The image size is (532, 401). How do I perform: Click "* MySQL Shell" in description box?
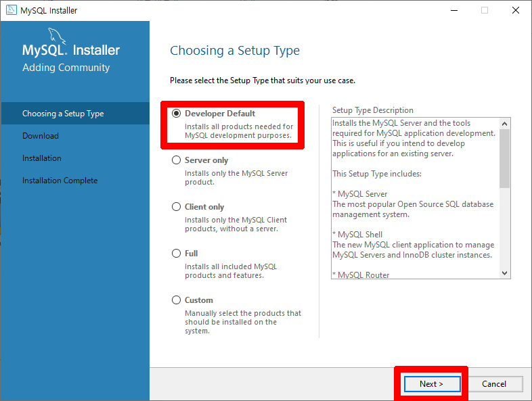(x=357, y=235)
